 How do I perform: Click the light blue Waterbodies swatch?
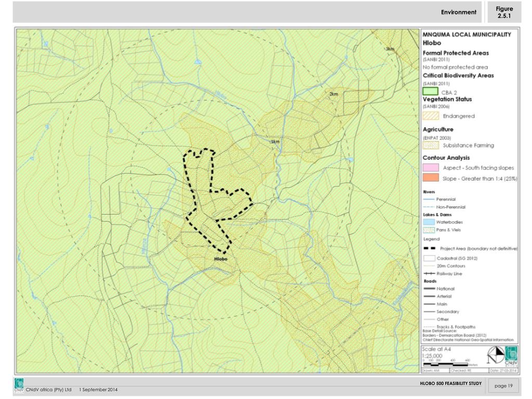pyautogui.click(x=429, y=222)
